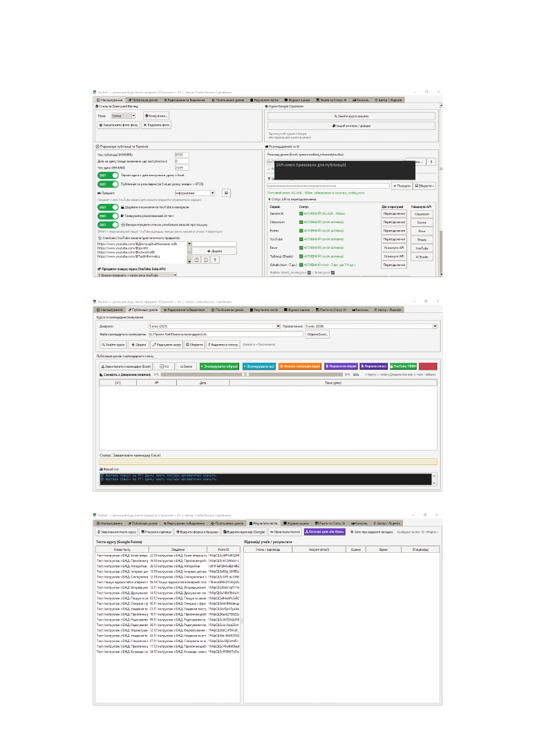Click Знайти курси акаунту in top window
The width and height of the screenshot is (535, 756).
pos(351,116)
